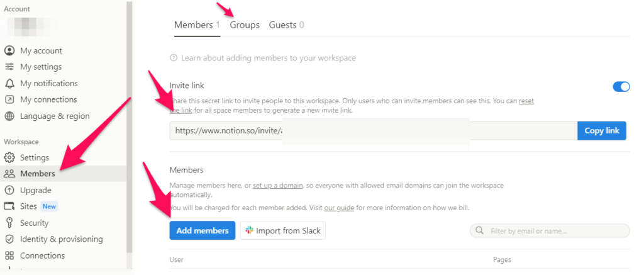Click the Upgrade arrow circle icon
This screenshot has height=275, width=644.
click(x=9, y=191)
